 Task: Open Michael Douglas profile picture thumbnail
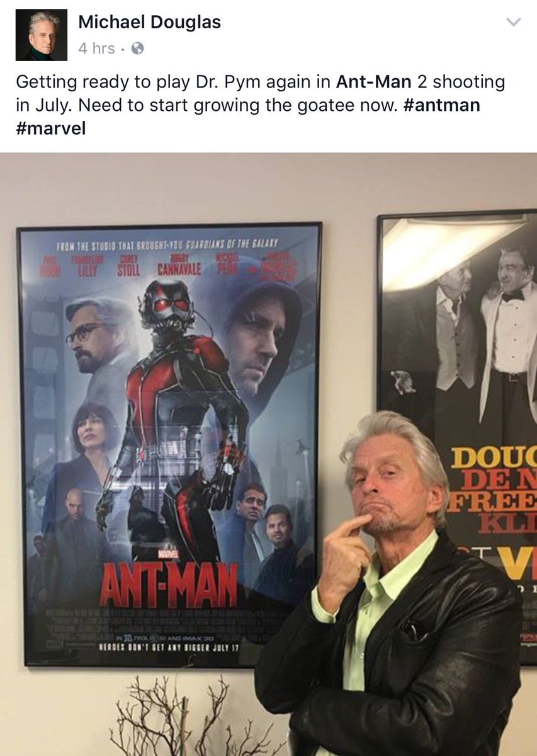(x=42, y=35)
